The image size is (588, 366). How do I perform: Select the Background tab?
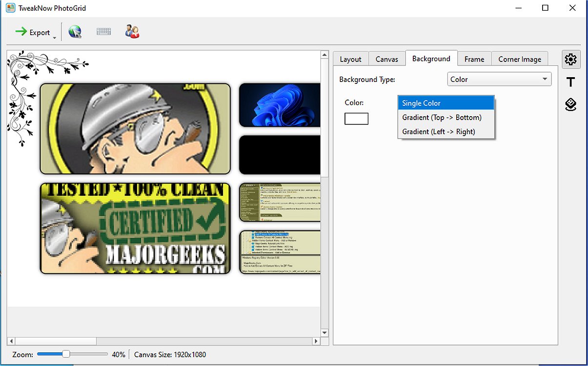(431, 58)
